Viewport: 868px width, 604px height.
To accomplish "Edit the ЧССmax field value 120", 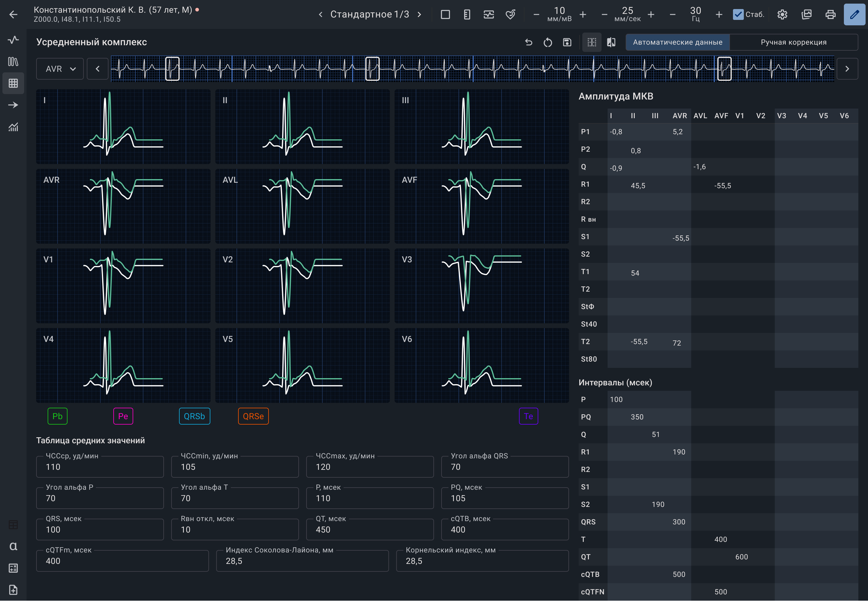I will [x=370, y=467].
